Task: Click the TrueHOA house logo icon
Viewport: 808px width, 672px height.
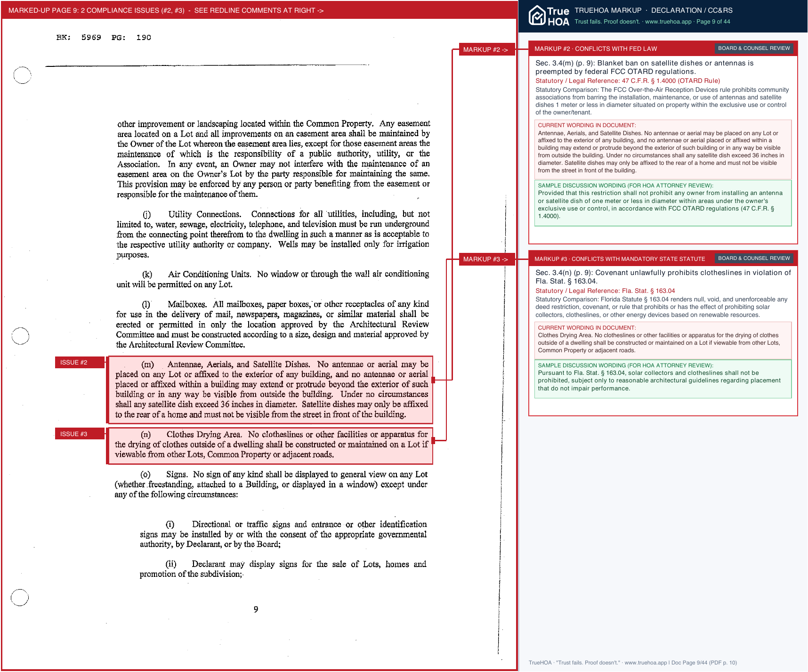Action: click(537, 16)
